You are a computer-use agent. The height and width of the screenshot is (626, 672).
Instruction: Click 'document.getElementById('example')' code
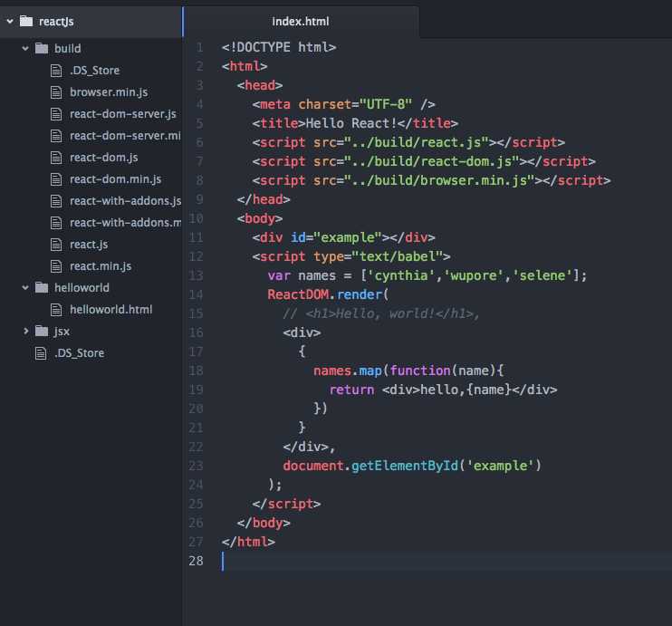tap(412, 466)
